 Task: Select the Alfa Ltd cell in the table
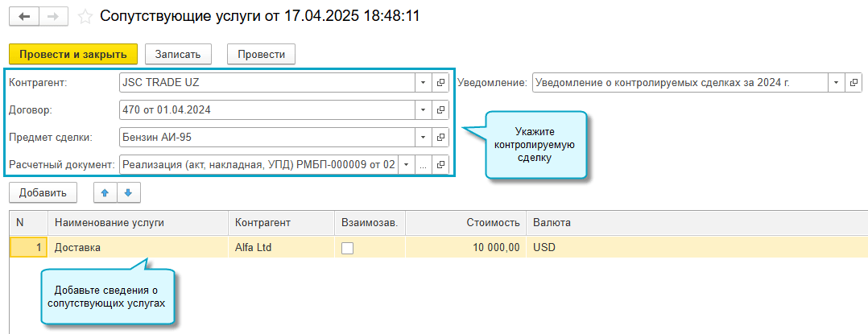click(281, 248)
